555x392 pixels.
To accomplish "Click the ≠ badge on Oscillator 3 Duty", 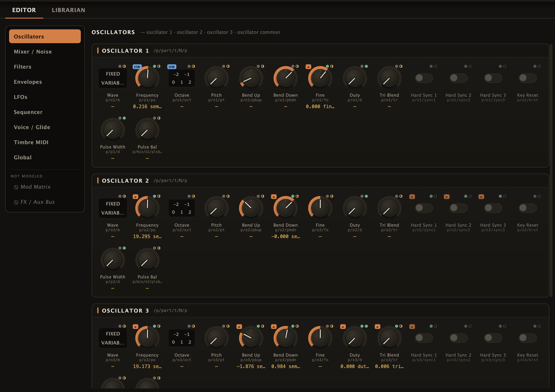I will [x=343, y=327].
